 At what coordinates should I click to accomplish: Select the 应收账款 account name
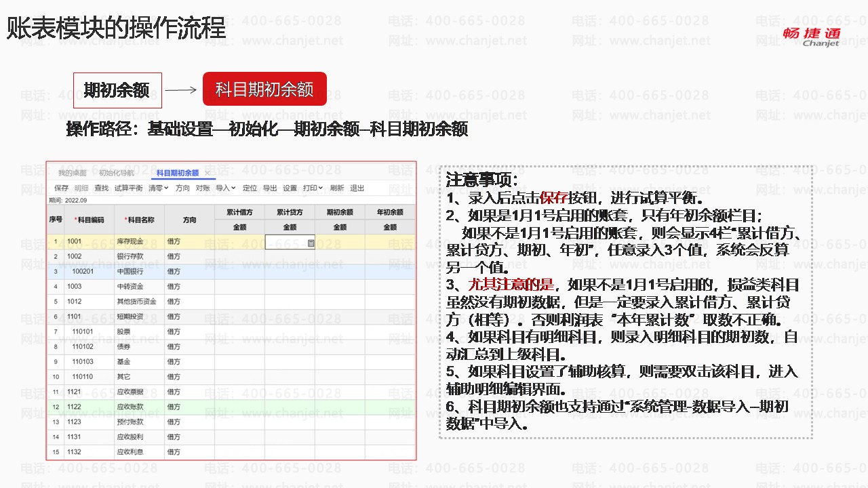(129, 407)
